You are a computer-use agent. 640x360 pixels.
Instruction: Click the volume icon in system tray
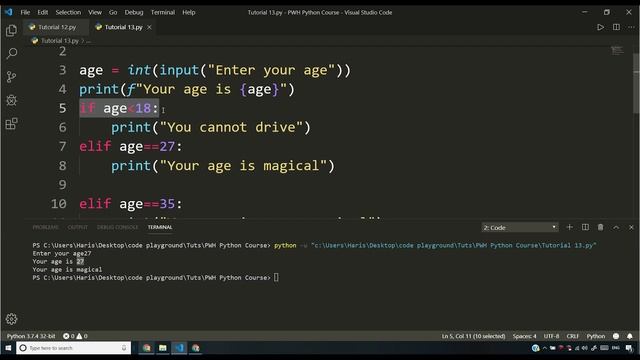tap(584, 348)
